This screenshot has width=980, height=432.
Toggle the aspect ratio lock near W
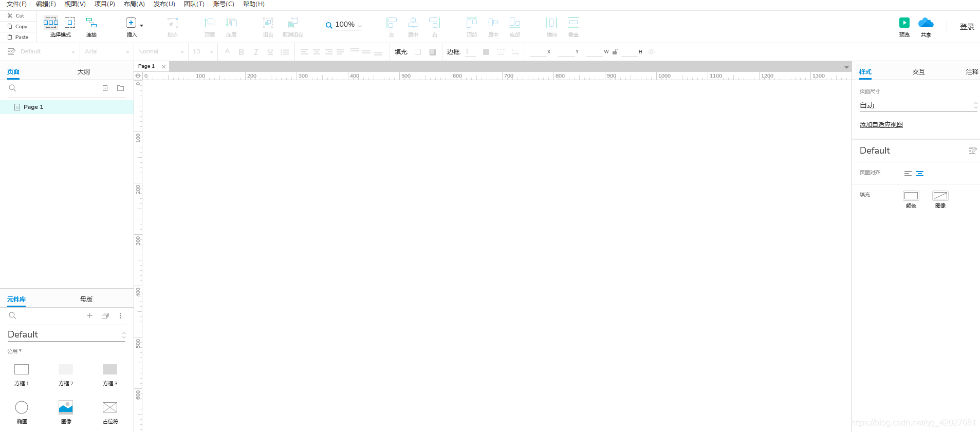[615, 52]
